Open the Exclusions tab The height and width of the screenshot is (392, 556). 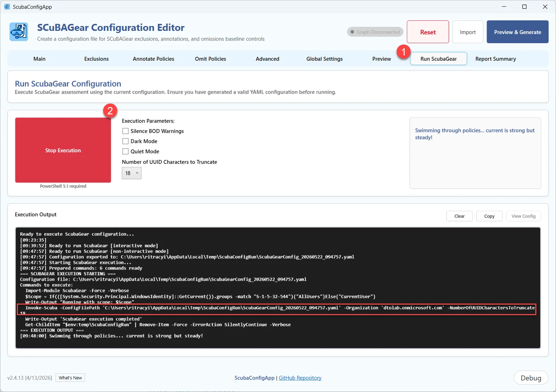pyautogui.click(x=97, y=59)
